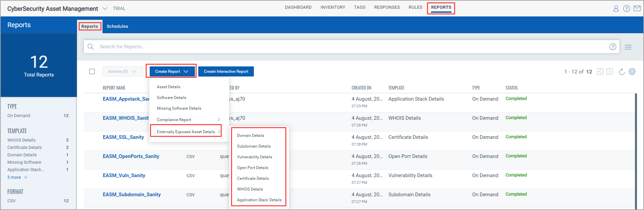644x210 pixels.
Task: Click the refresh reports list icon
Action: click(622, 72)
